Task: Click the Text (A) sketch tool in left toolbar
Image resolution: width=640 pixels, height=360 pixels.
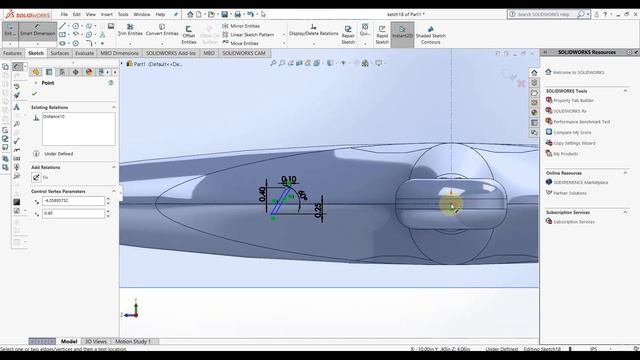Action: (x=17, y=107)
